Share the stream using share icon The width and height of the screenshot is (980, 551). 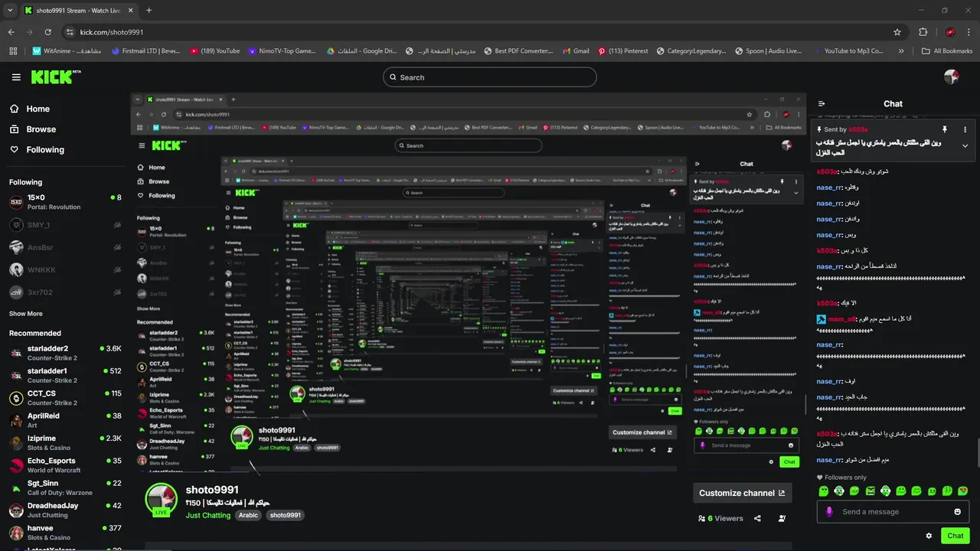(x=757, y=518)
